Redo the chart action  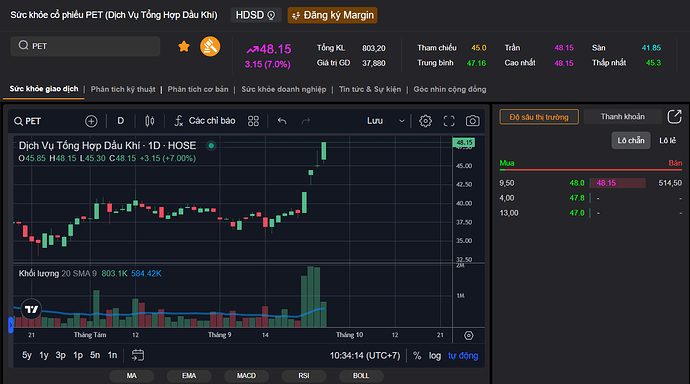point(306,121)
